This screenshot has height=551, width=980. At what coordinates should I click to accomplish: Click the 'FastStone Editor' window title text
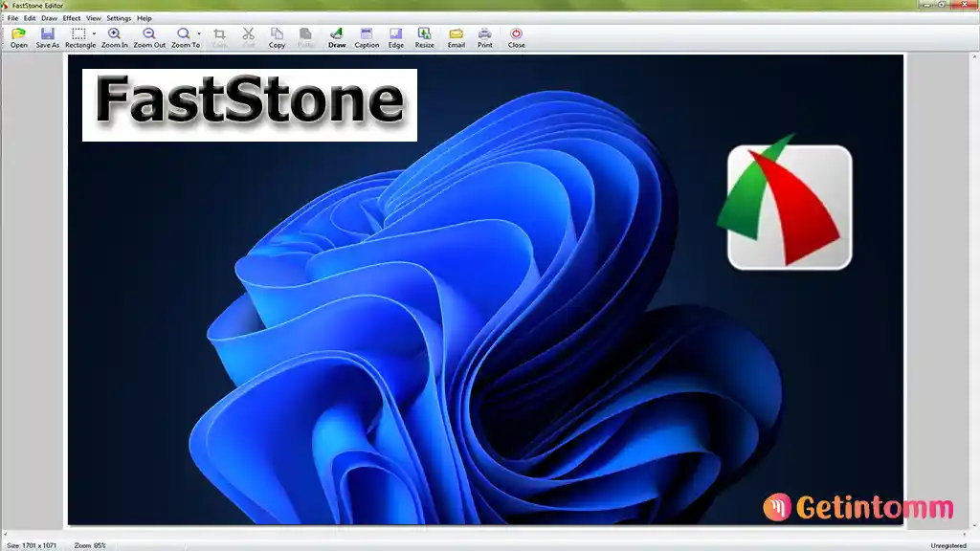(x=37, y=5)
